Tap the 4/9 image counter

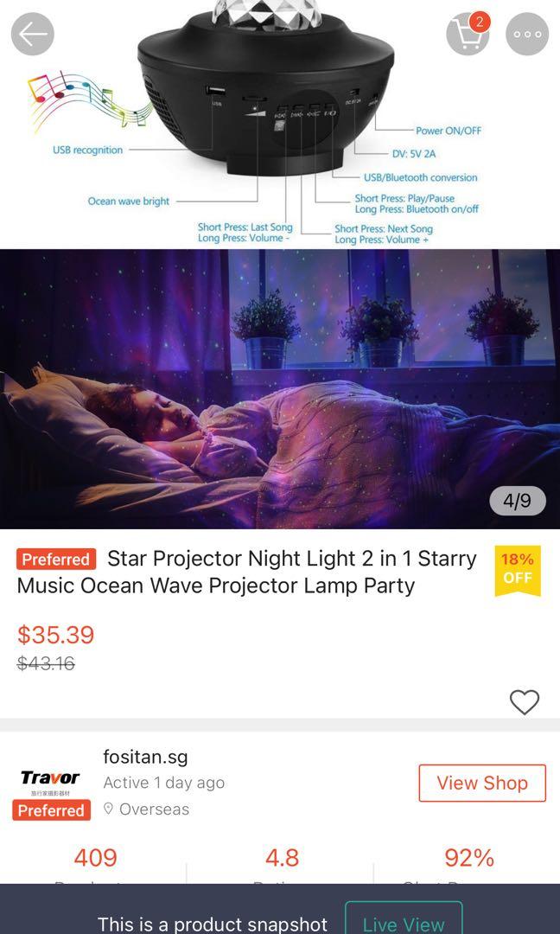tap(518, 501)
